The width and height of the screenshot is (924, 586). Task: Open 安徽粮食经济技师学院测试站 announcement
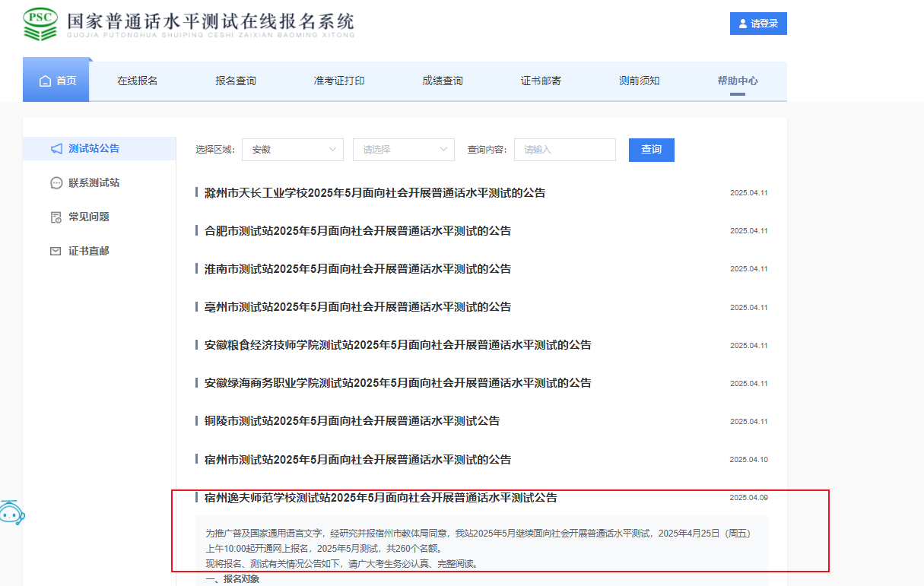398,345
